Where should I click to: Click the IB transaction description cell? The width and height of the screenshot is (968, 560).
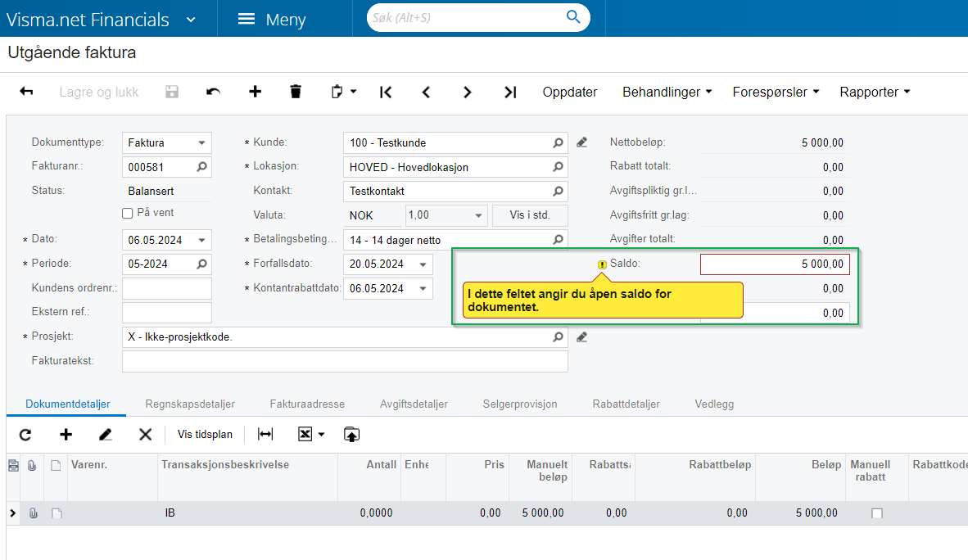(247, 513)
